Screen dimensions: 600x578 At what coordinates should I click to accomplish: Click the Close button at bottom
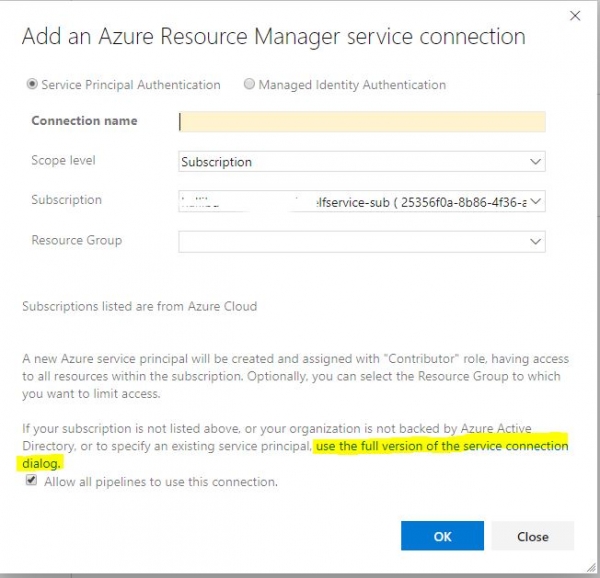coord(532,536)
